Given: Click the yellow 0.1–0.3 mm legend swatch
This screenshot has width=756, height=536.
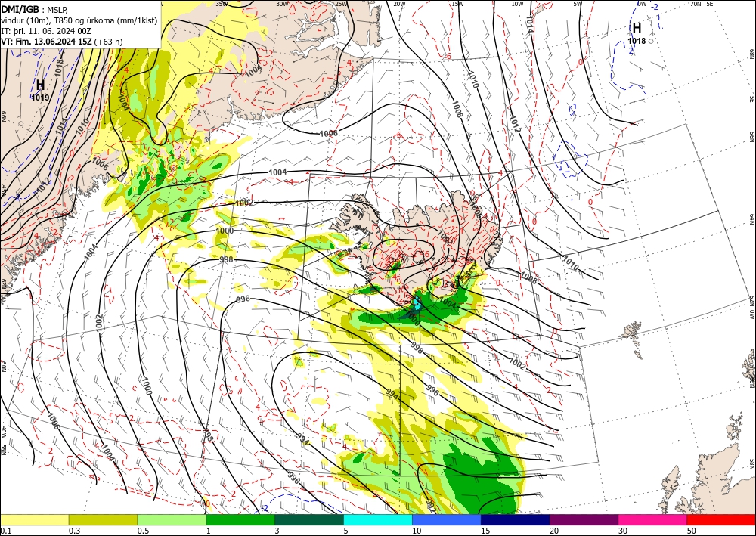Looking at the screenshot, I should (x=34, y=519).
